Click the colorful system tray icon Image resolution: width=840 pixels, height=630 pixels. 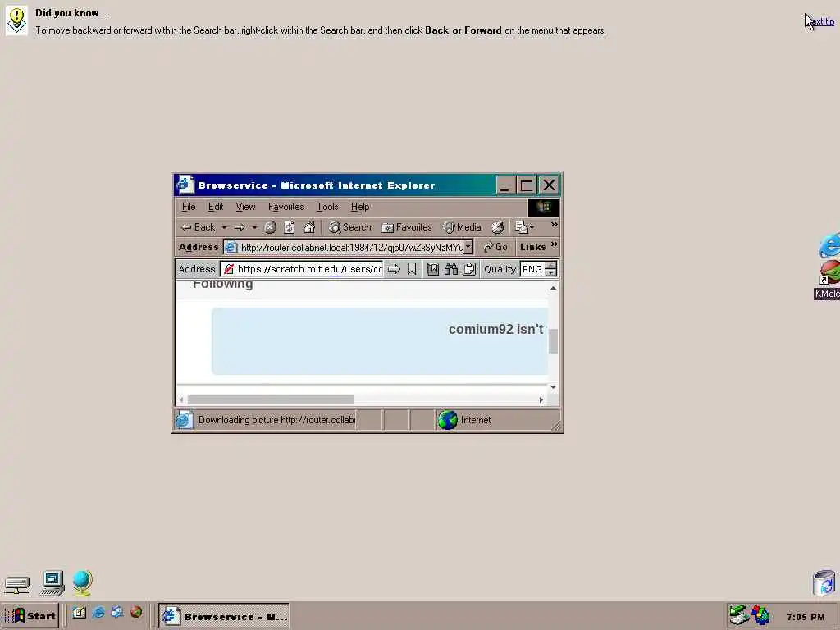click(x=760, y=615)
